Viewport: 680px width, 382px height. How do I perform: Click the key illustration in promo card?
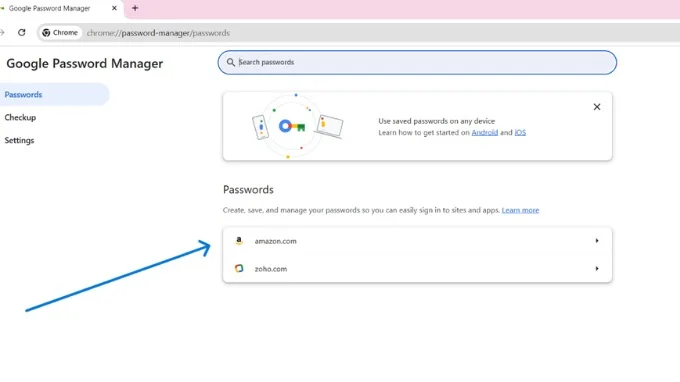pos(292,127)
